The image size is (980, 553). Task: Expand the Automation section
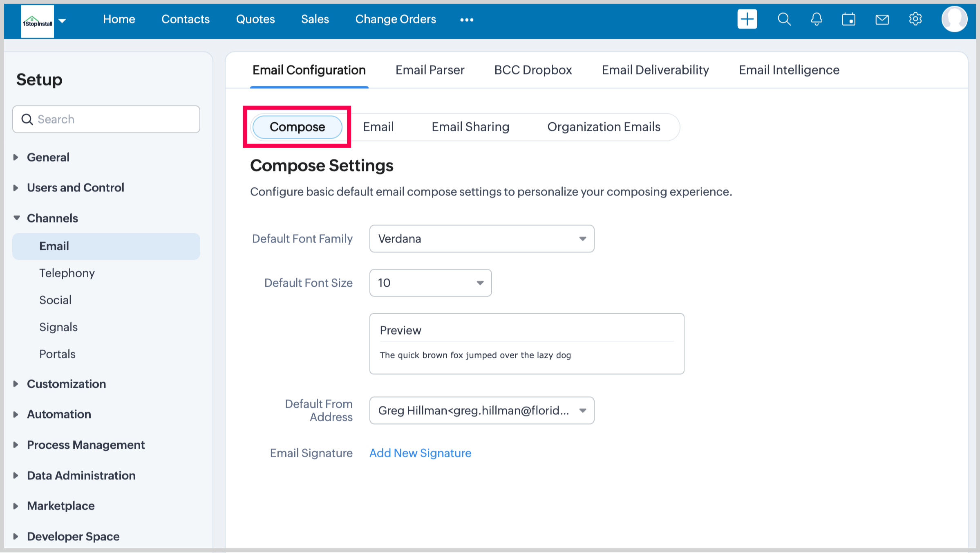(59, 414)
